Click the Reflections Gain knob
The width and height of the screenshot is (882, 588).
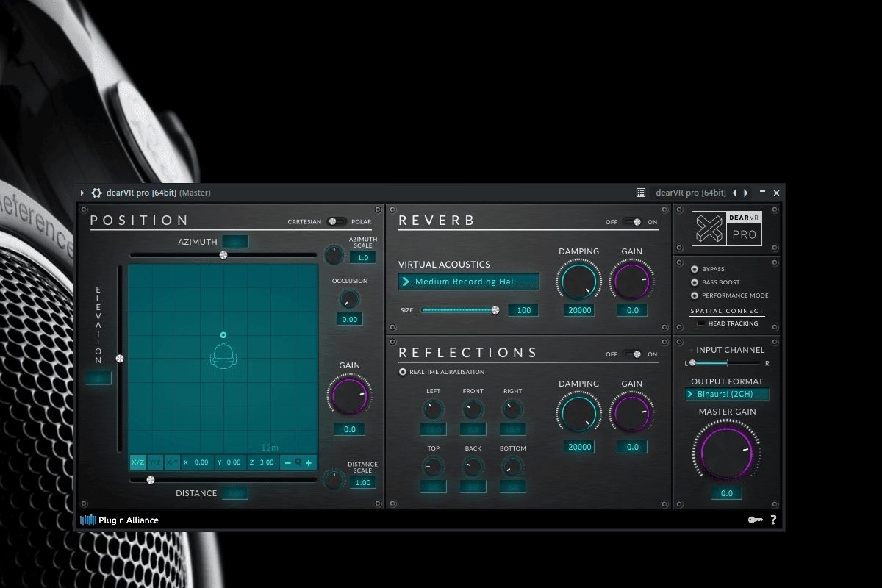[x=632, y=413]
